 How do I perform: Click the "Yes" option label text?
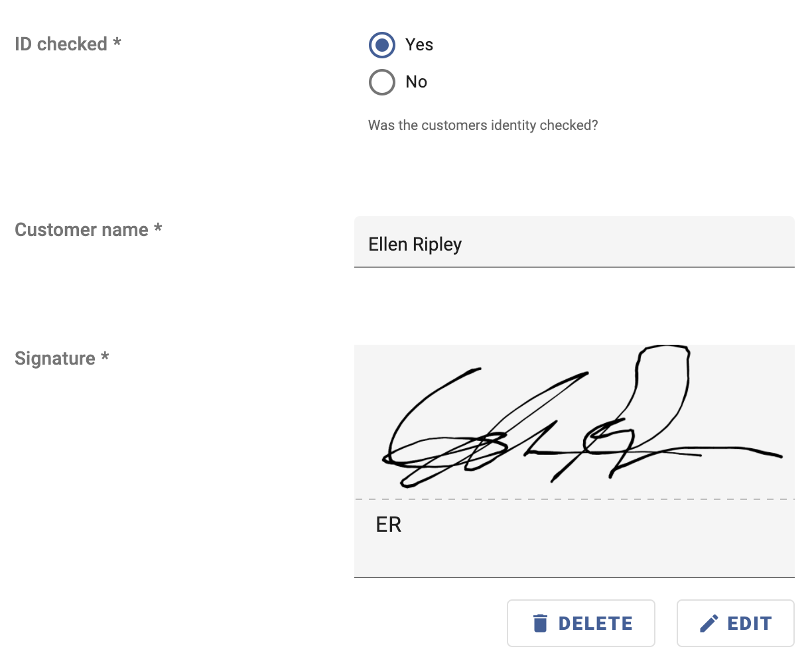tap(419, 44)
